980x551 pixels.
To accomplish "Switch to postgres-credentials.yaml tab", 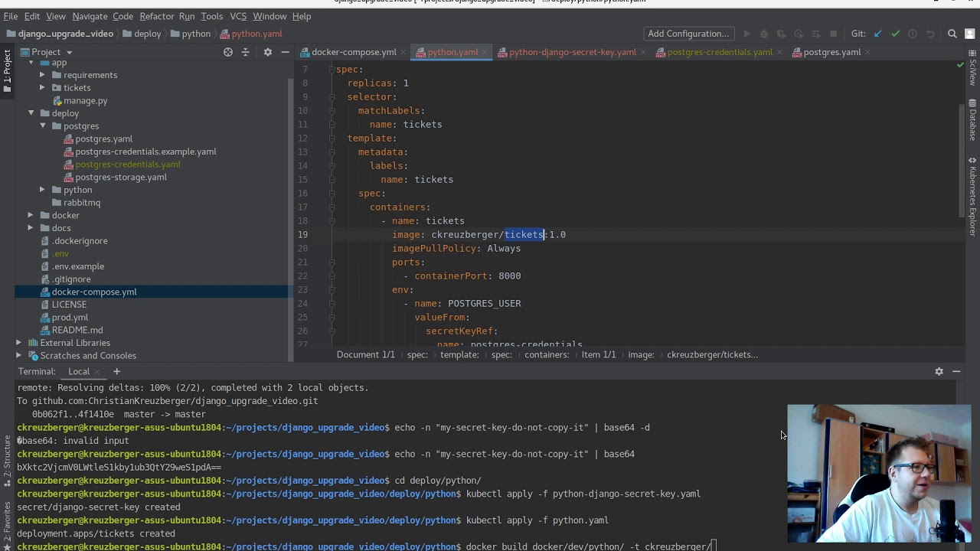I will pos(720,52).
